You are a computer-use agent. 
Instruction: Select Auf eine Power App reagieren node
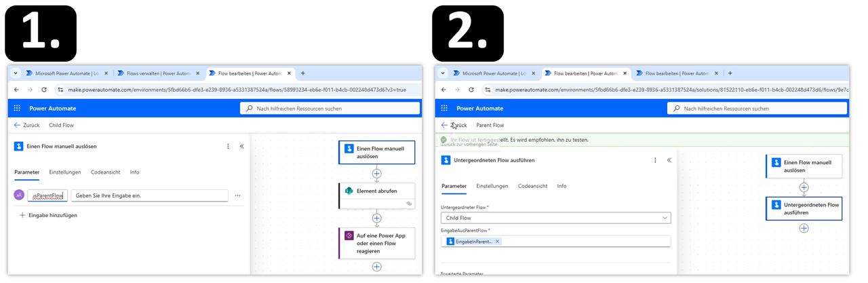point(377,243)
